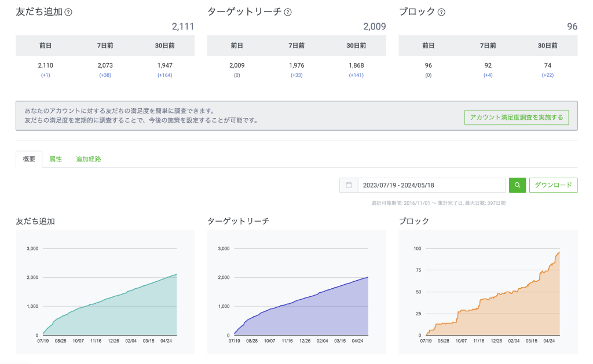The image size is (593, 364).
Task: Open the help icon next to top ターゲットリーチ heading
Action: 288,12
